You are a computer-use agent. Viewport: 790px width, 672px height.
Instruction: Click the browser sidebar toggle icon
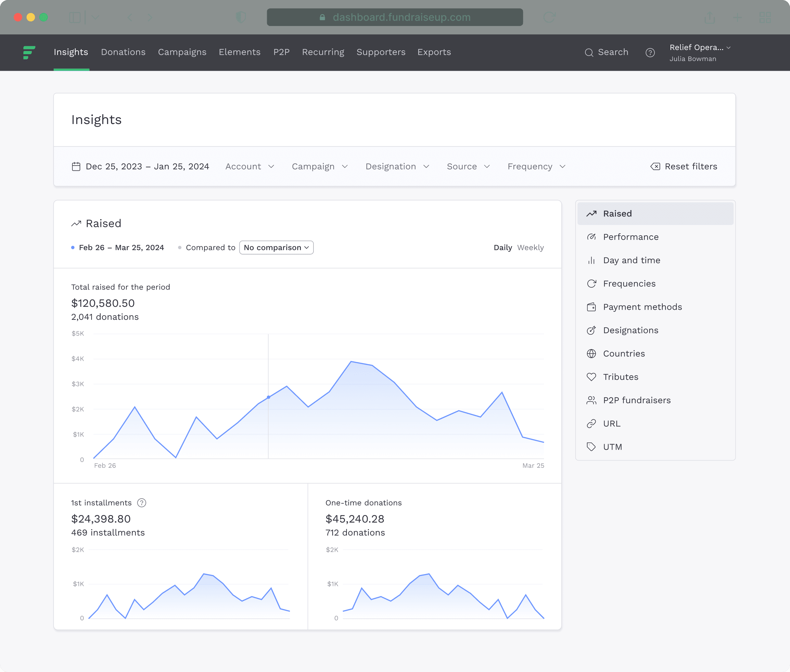[x=75, y=17]
